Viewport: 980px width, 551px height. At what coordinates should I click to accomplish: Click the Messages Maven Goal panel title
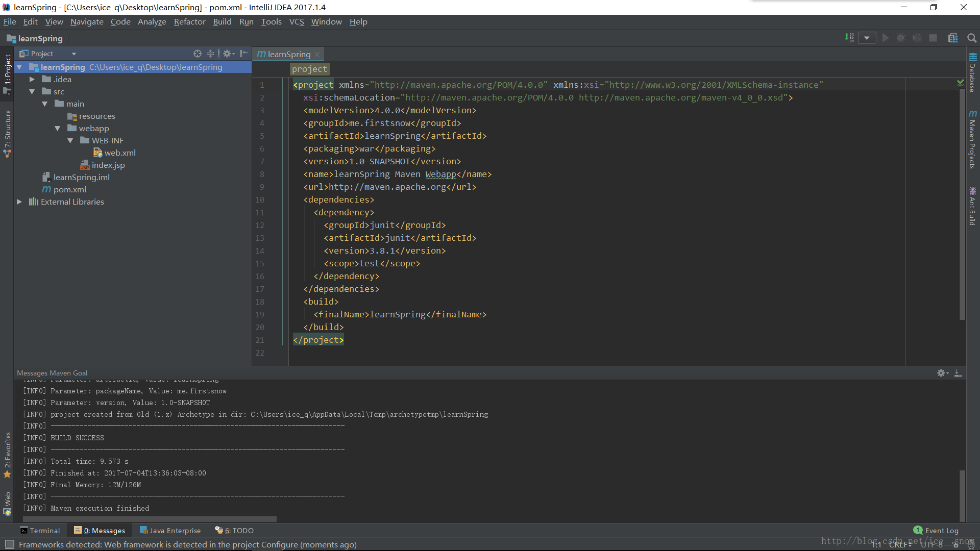coord(52,373)
